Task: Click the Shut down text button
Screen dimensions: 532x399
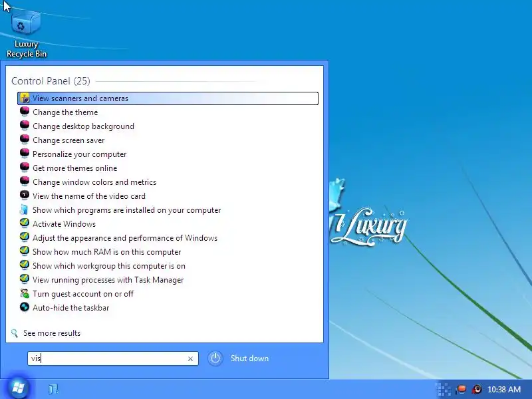Action: click(x=249, y=358)
